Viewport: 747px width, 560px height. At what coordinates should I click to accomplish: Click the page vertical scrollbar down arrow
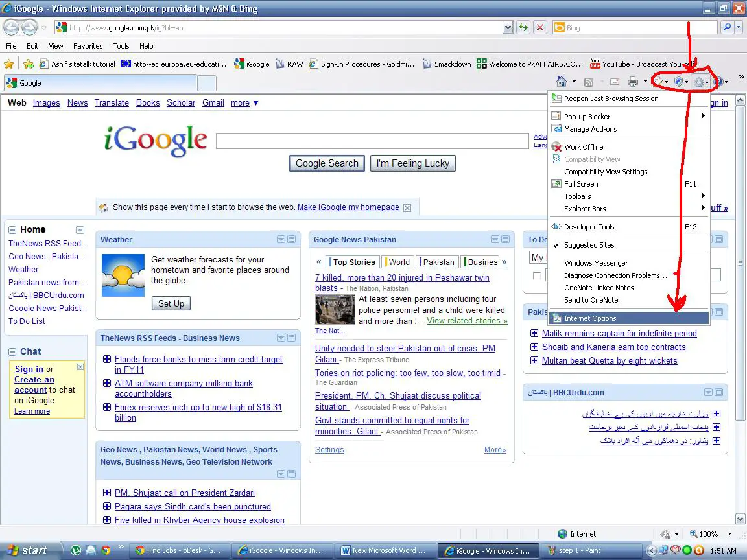740,519
